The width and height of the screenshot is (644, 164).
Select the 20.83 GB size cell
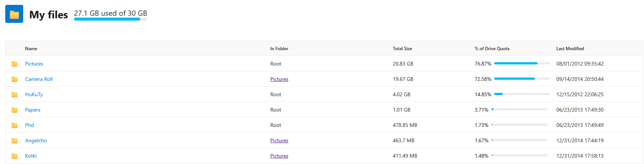pyautogui.click(x=403, y=64)
